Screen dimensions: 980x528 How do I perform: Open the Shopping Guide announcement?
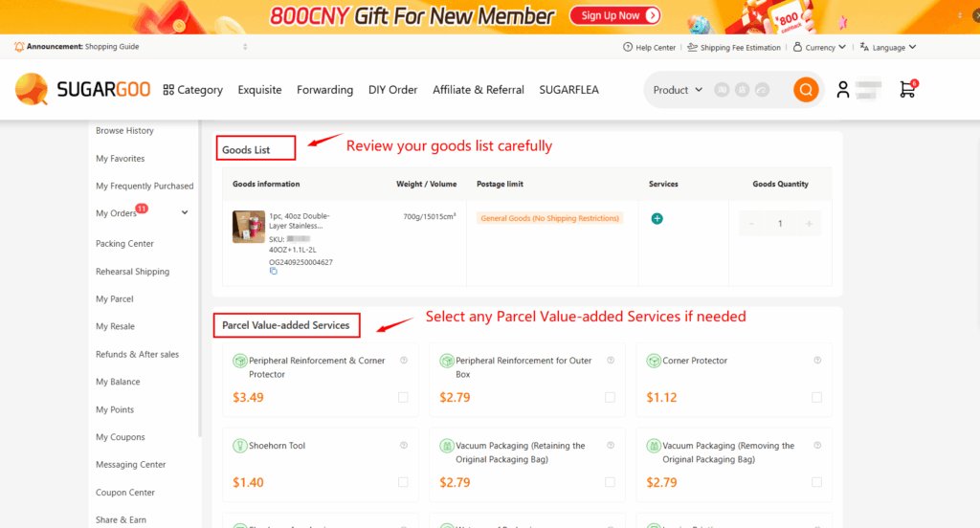(112, 47)
